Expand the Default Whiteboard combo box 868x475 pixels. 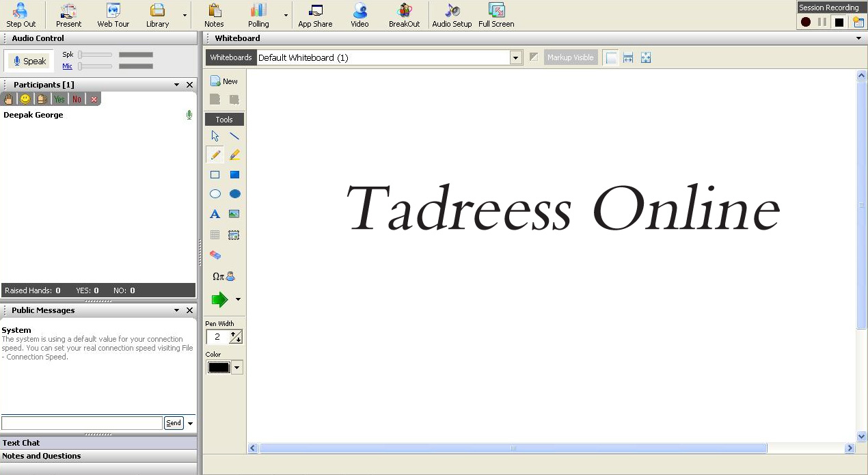click(x=516, y=58)
